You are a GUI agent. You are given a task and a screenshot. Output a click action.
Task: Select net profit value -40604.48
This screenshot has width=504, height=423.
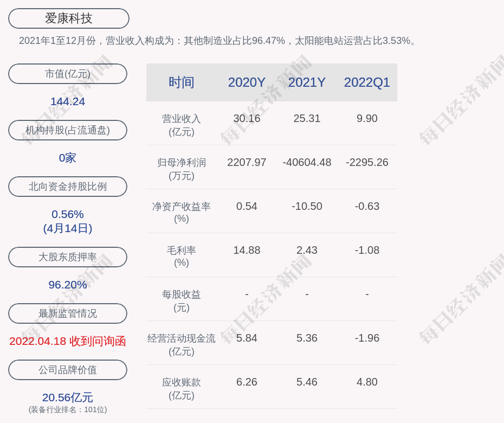click(x=307, y=163)
